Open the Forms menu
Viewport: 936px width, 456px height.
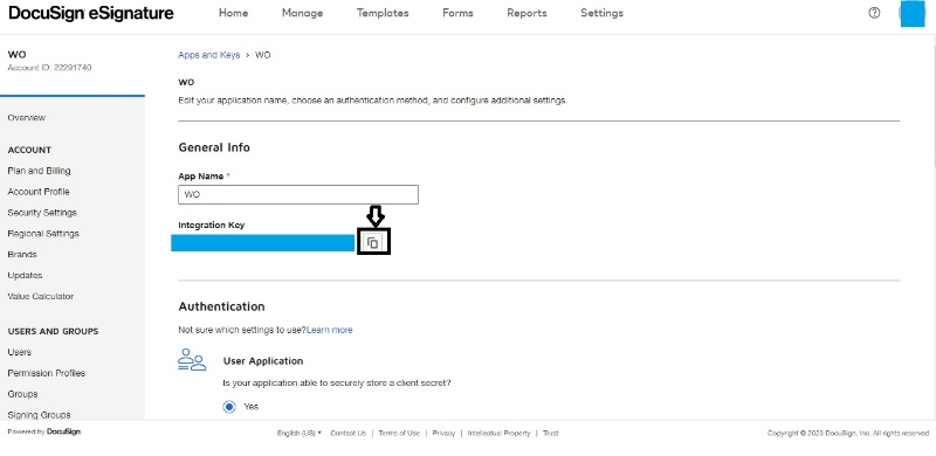pyautogui.click(x=458, y=13)
